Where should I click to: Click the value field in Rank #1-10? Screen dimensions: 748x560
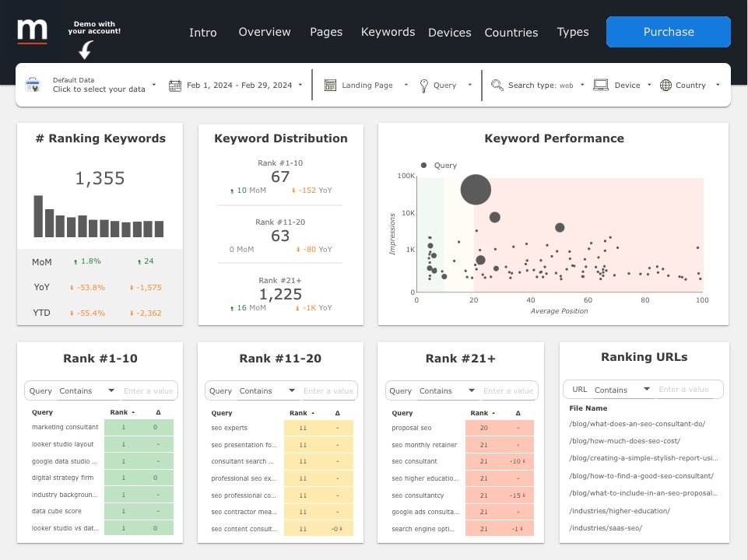tap(149, 390)
